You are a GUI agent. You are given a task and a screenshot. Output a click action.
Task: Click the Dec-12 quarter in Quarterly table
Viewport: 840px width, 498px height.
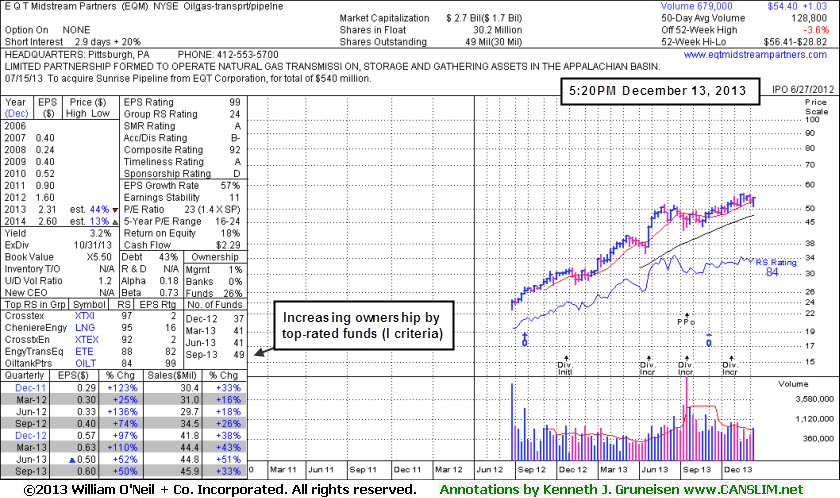[x=31, y=435]
